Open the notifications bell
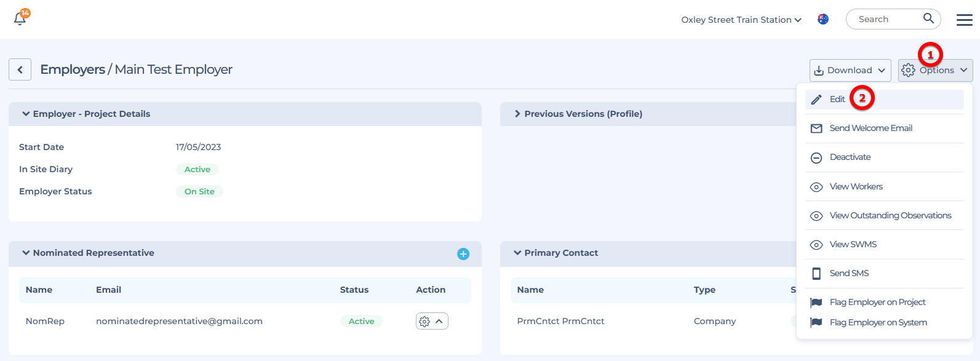This screenshot has width=980, height=361. point(20,18)
